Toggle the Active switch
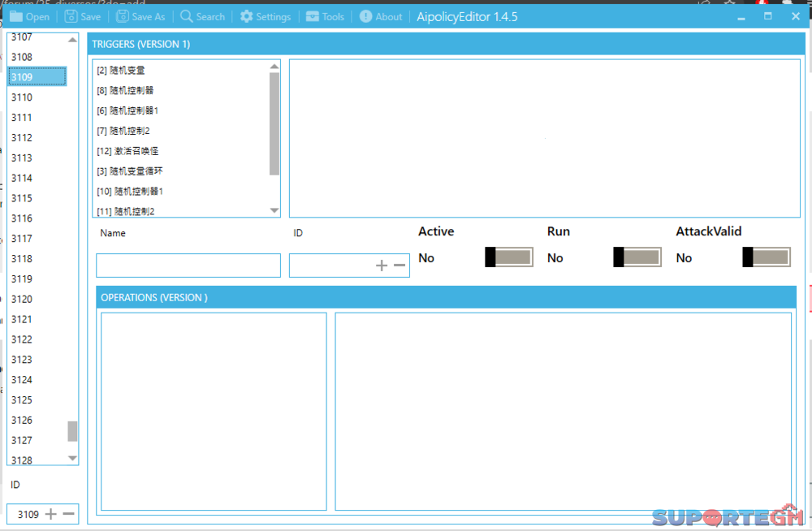 tap(508, 257)
